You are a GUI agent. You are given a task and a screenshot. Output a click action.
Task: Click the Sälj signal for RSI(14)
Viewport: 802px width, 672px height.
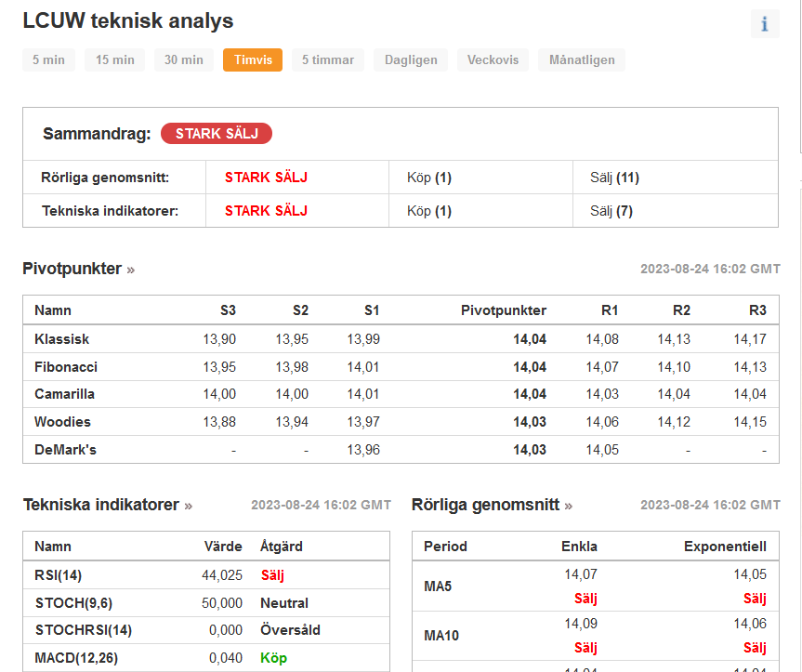[270, 575]
